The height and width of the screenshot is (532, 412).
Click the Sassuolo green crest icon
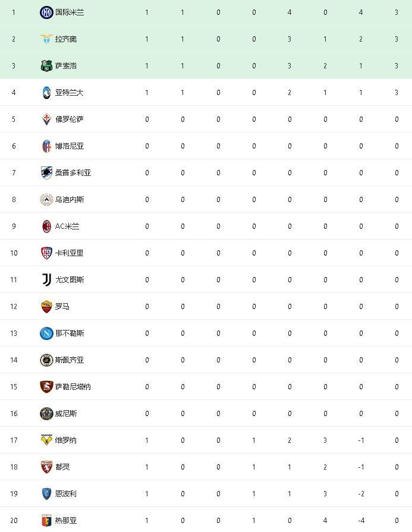[46, 66]
